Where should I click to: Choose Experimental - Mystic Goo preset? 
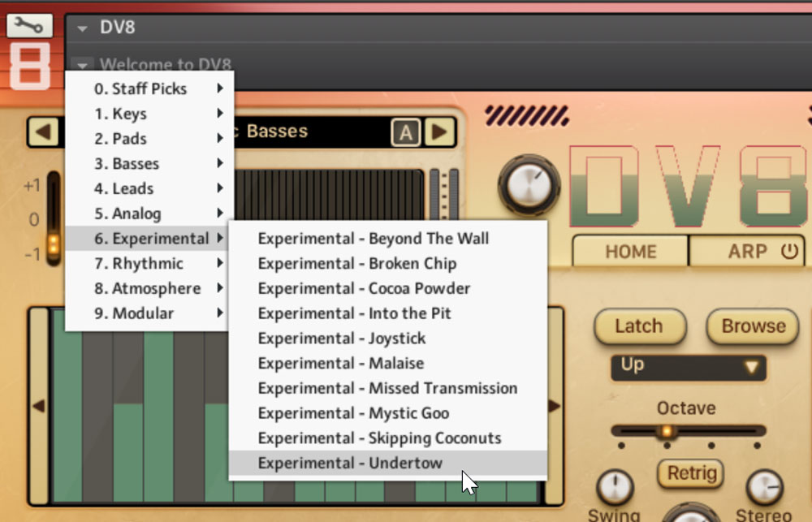click(388, 412)
